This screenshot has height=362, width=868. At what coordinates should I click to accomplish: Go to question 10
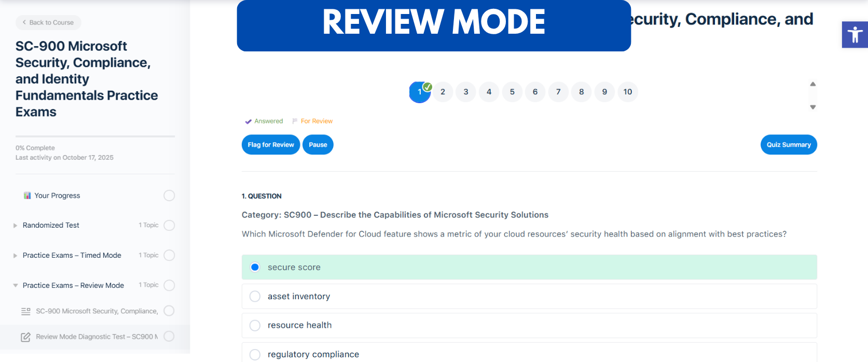coord(627,92)
